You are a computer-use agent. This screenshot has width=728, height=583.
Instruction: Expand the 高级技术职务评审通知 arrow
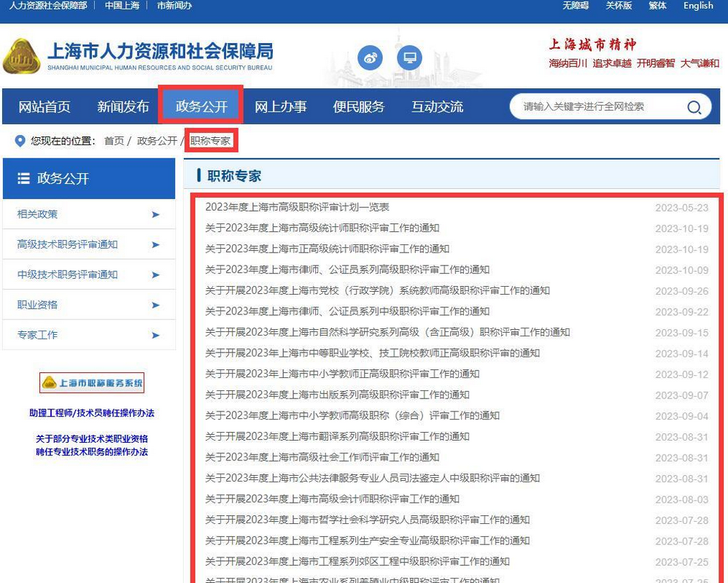(x=155, y=245)
